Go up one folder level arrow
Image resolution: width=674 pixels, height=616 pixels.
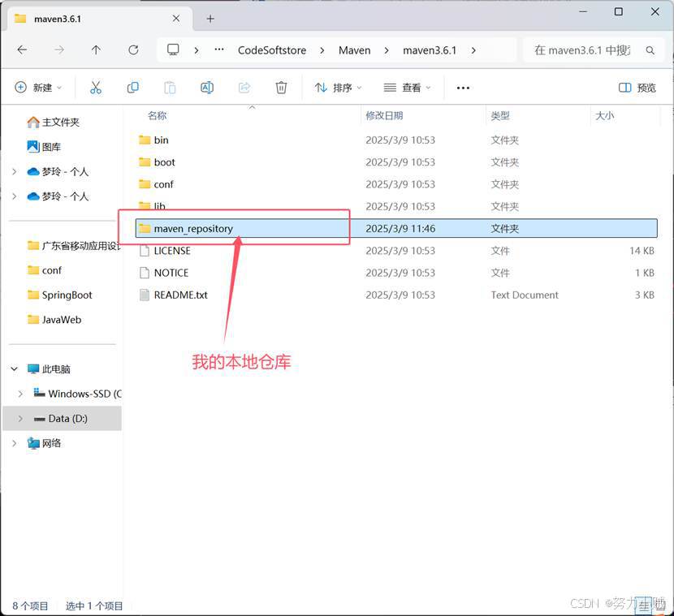coord(96,50)
